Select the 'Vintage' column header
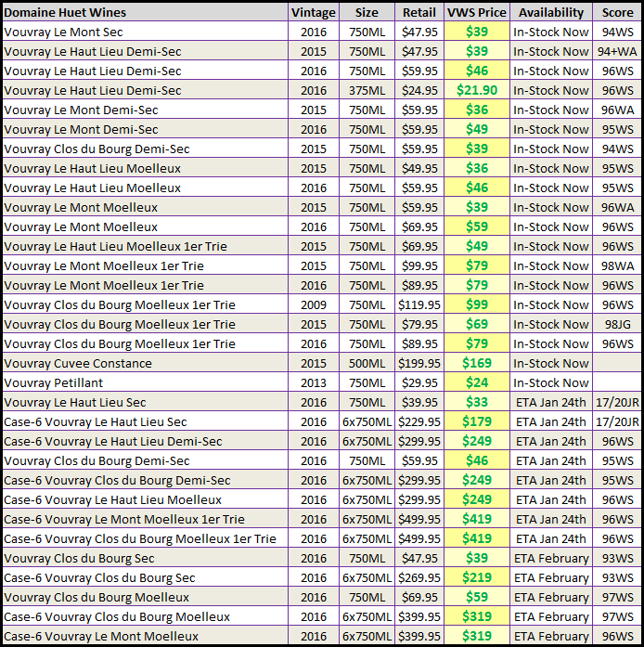The height and width of the screenshot is (647, 644). click(x=313, y=12)
